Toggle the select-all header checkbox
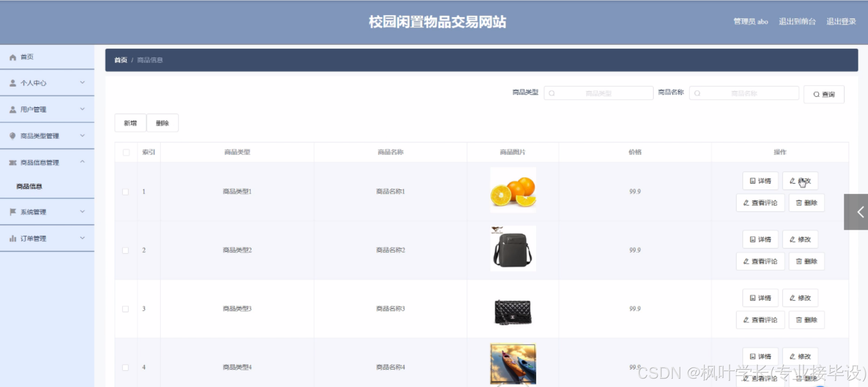Viewport: 868px width, 387px height. pos(126,152)
